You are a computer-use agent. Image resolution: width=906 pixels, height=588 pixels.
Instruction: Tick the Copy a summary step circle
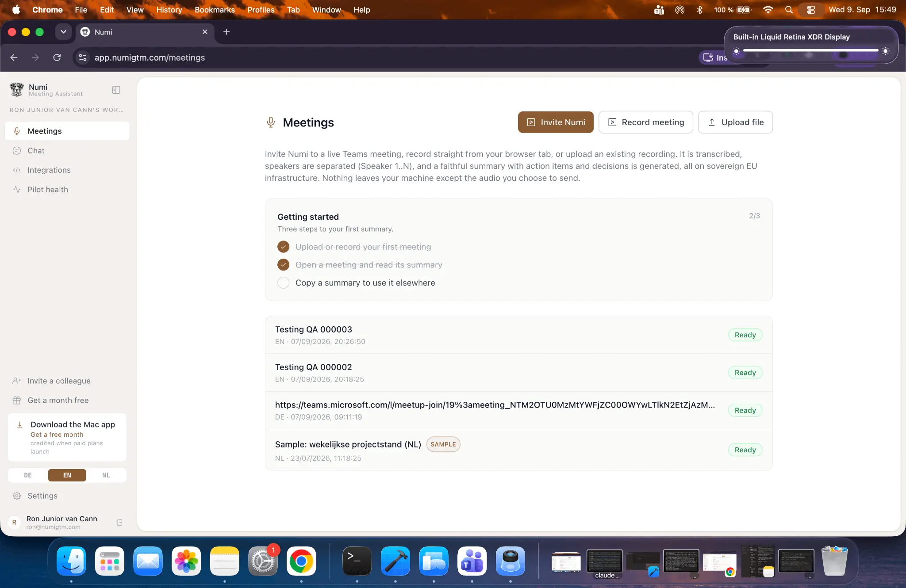coord(283,283)
